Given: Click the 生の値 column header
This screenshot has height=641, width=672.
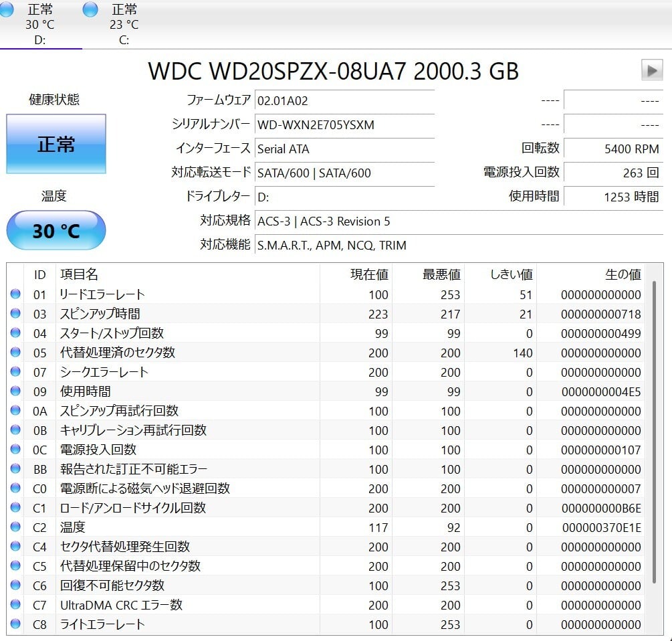Looking at the screenshot, I should [623, 274].
